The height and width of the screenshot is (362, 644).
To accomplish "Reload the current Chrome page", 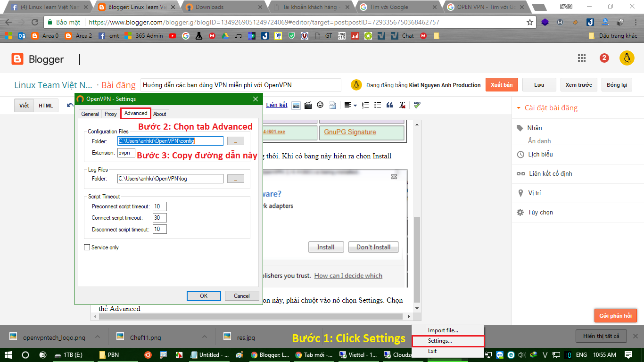I will (x=34, y=22).
